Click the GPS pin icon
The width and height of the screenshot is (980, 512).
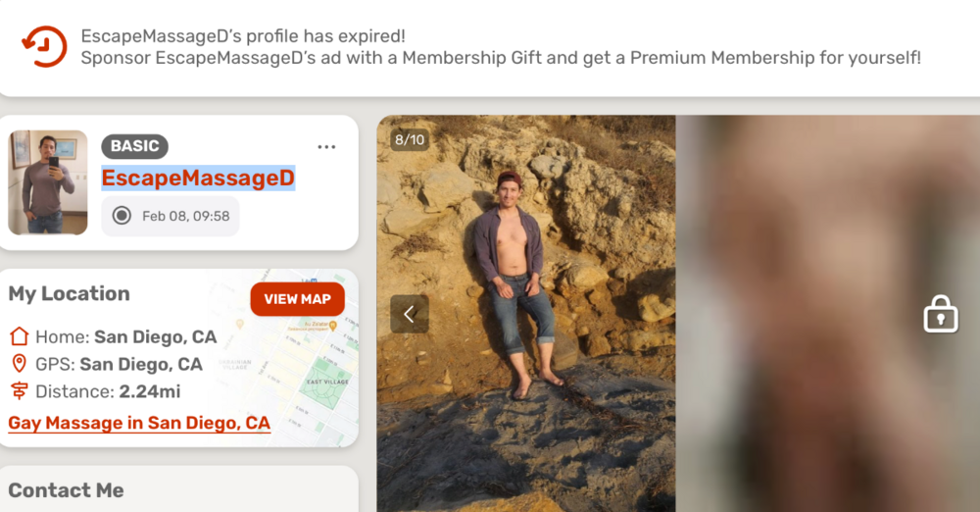pyautogui.click(x=19, y=364)
